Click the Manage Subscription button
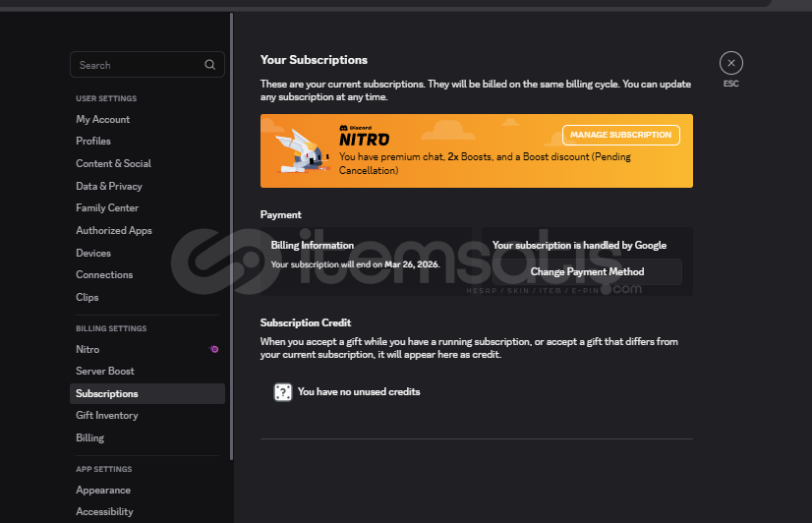 pos(621,135)
